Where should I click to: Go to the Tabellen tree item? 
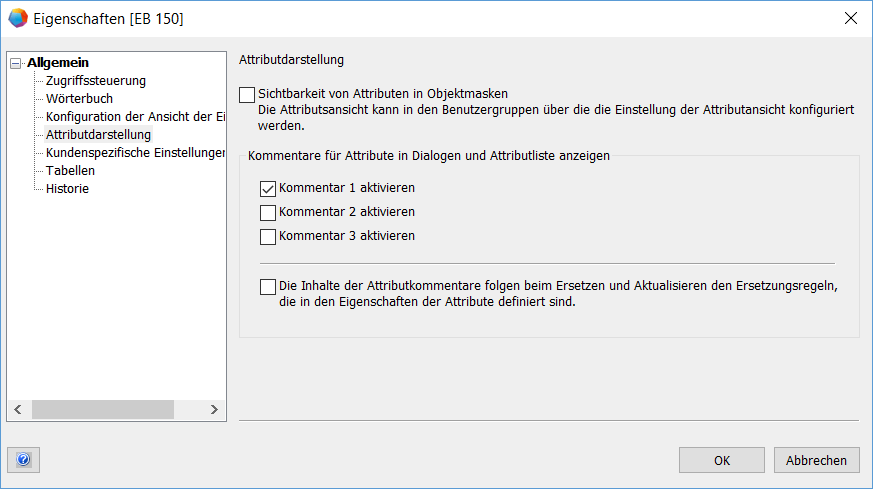[x=70, y=171]
